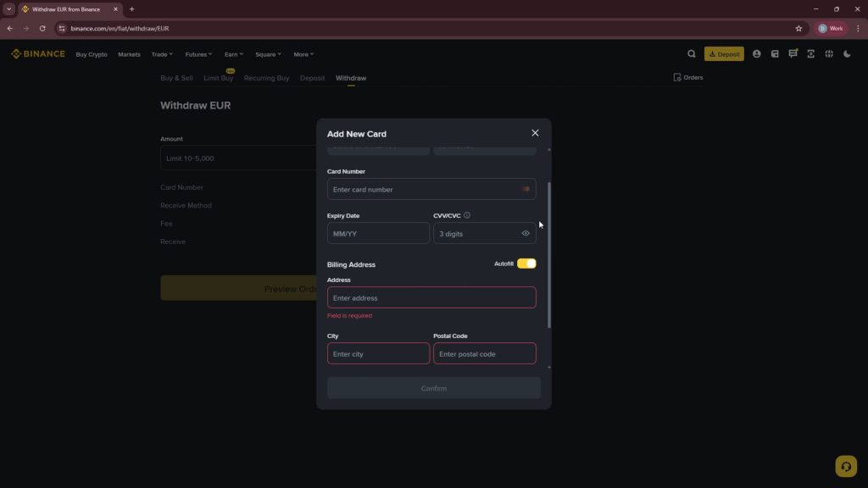Switch to the Buy & Sell tab
The height and width of the screenshot is (488, 868).
click(176, 78)
